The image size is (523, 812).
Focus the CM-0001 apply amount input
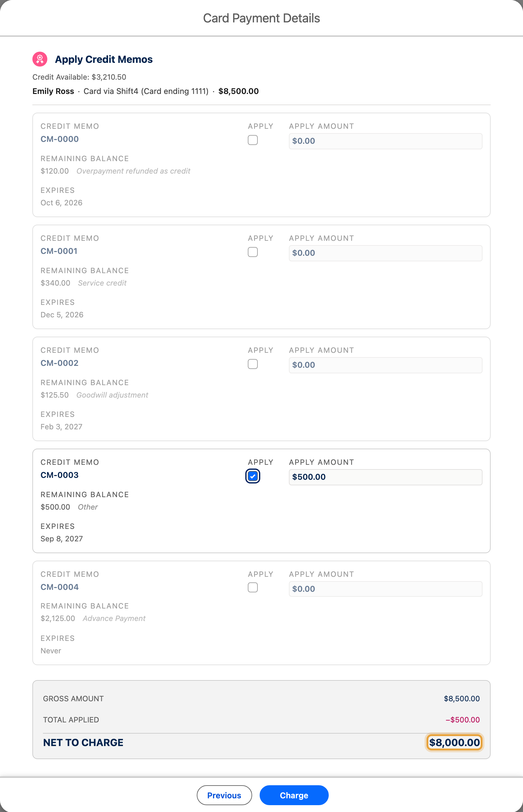point(385,253)
